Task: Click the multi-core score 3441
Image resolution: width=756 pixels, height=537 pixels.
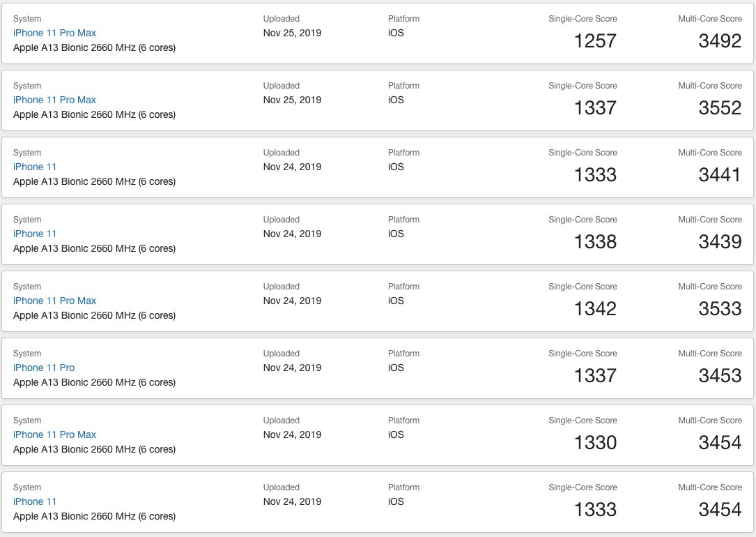Action: (x=720, y=175)
